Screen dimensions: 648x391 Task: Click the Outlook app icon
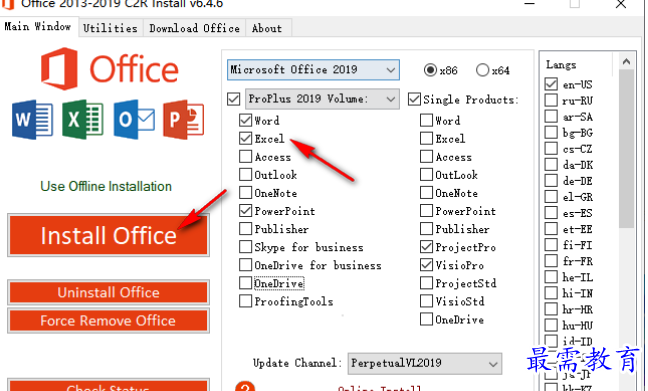[x=134, y=119]
